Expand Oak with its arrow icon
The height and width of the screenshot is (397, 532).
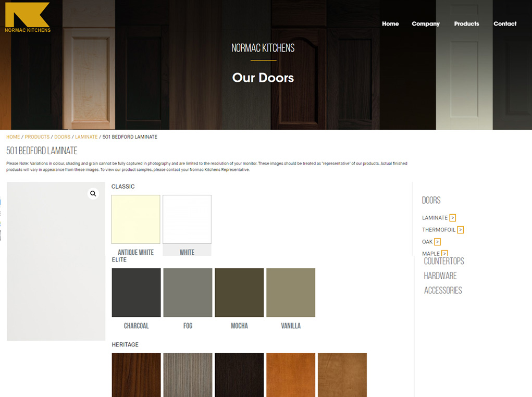tap(437, 242)
